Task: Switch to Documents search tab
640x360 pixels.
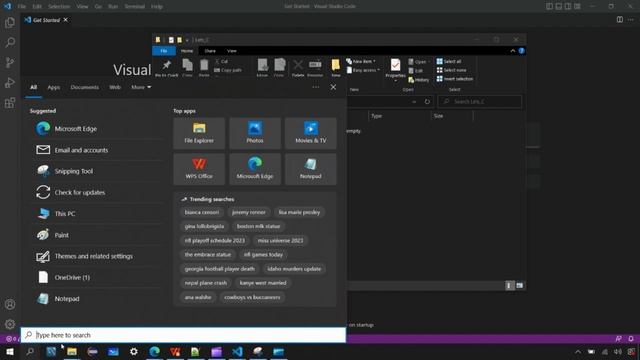Action: [84, 87]
